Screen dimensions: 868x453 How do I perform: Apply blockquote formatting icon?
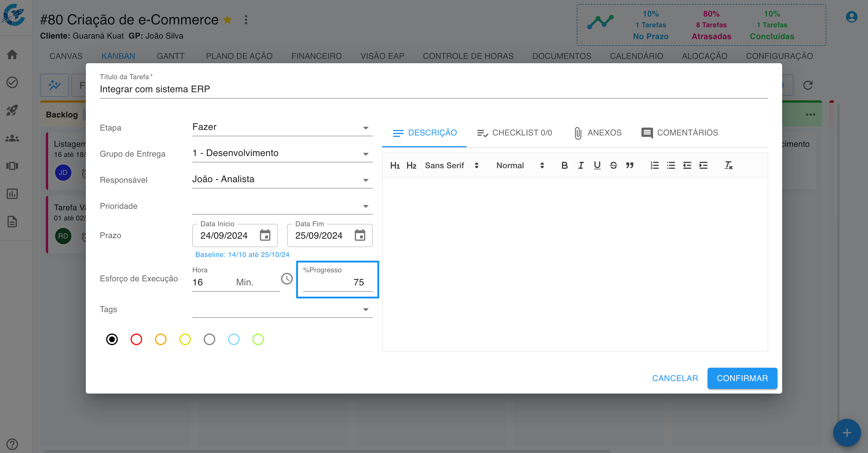(x=630, y=165)
